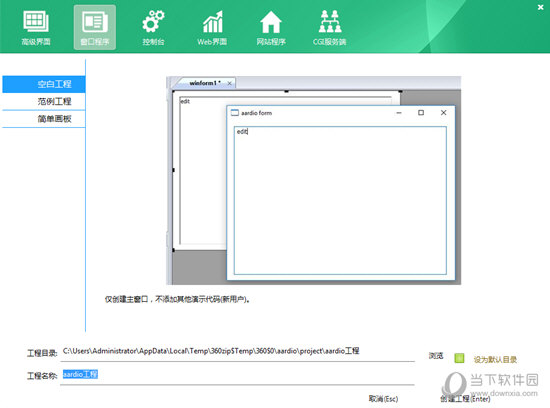Click the winform1 tab in preview
The width and height of the screenshot is (550, 408).
[204, 83]
